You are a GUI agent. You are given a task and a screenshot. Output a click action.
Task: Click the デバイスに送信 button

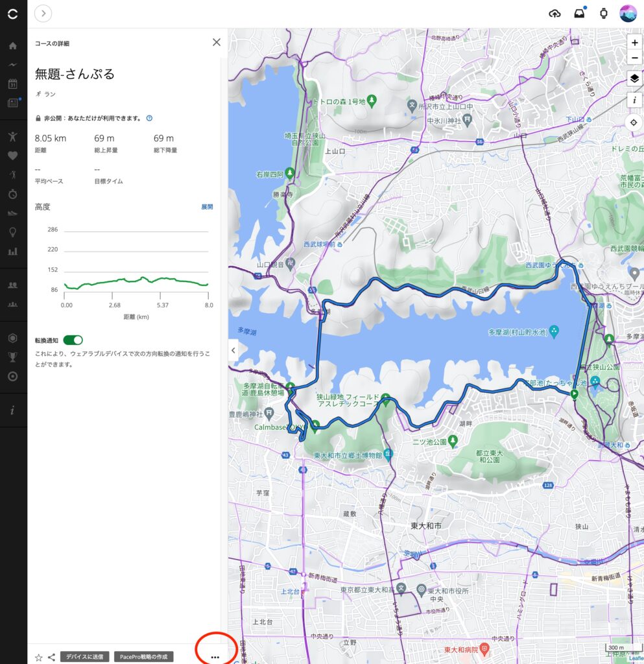click(x=84, y=657)
